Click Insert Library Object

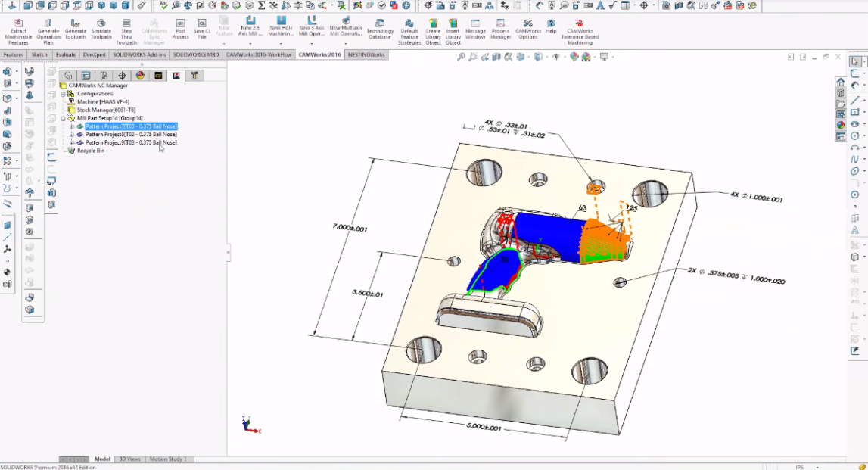[453, 32]
